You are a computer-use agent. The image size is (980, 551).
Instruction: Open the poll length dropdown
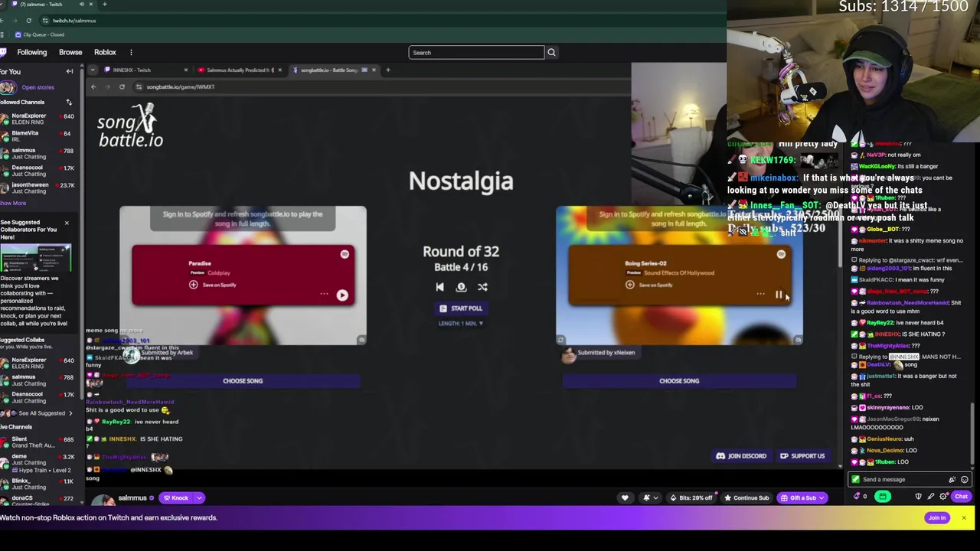(x=461, y=323)
